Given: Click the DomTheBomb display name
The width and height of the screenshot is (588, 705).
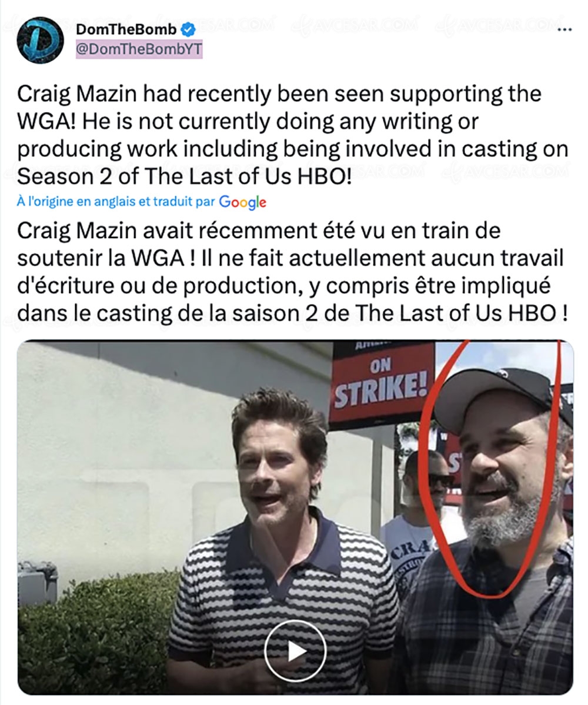Looking at the screenshot, I should pos(126,29).
